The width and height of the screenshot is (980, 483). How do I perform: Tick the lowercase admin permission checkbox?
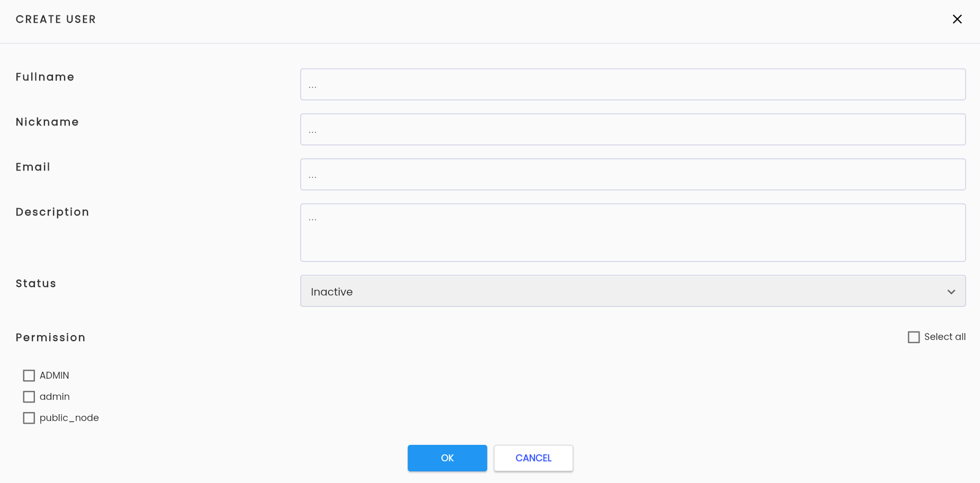click(x=29, y=397)
